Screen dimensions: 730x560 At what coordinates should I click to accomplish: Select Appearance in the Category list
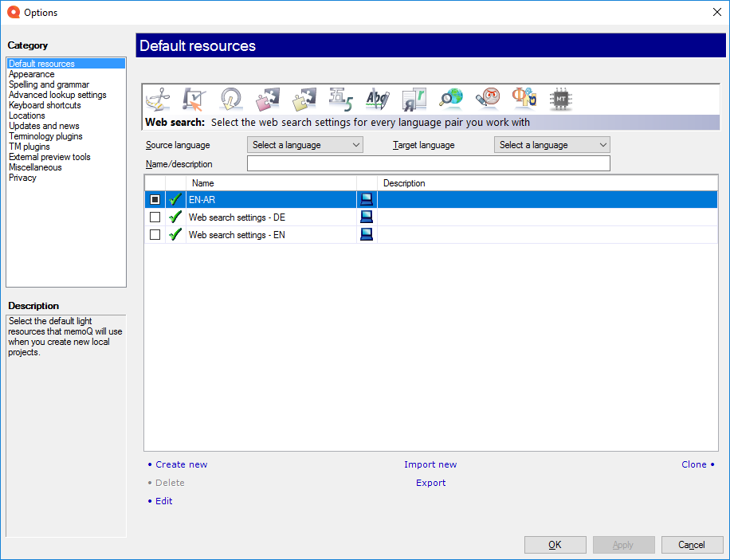(32, 74)
